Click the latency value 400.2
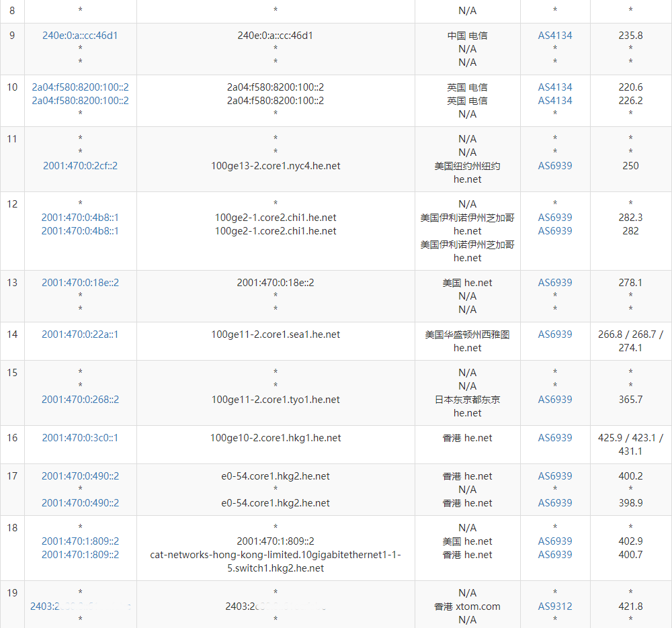Image resolution: width=672 pixels, height=628 pixels. pyautogui.click(x=630, y=476)
